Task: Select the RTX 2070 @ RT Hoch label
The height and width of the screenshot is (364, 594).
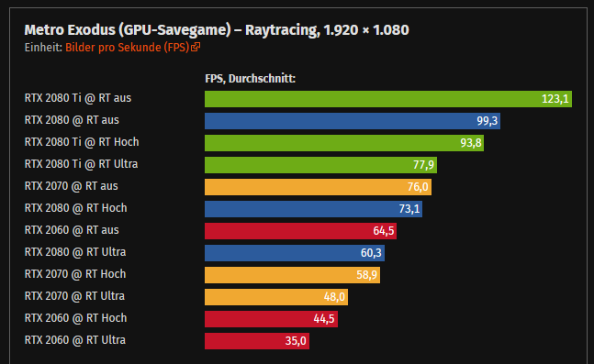Action: pyautogui.click(x=75, y=274)
